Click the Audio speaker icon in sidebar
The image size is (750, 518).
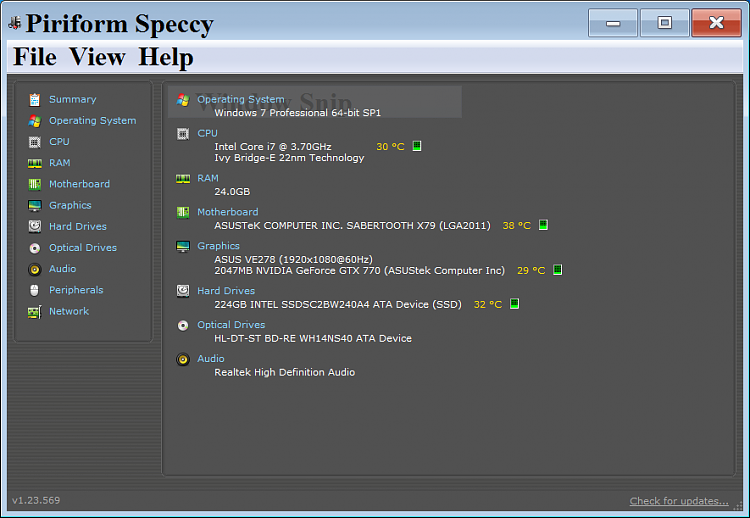coord(34,269)
